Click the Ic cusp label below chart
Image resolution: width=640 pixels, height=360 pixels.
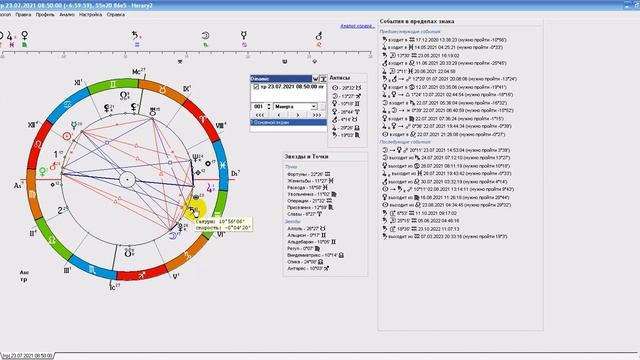[x=114, y=287]
